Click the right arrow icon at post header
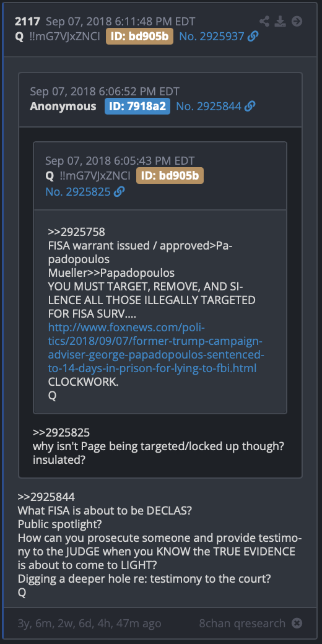322x644 pixels. 297,21
